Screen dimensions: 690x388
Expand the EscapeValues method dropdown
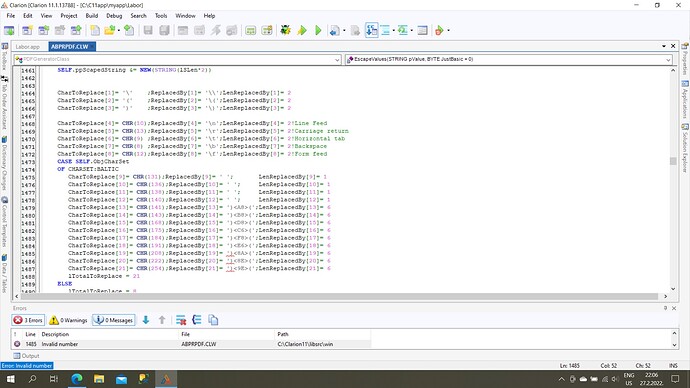pyautogui.click(x=668, y=59)
